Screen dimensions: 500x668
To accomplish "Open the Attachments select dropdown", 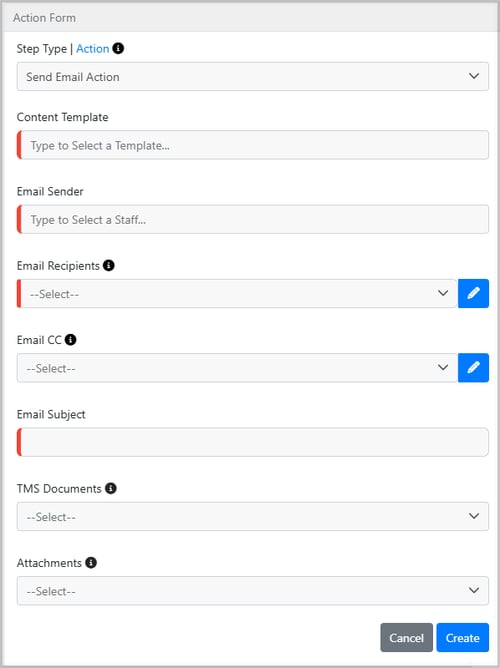I will coord(253,591).
